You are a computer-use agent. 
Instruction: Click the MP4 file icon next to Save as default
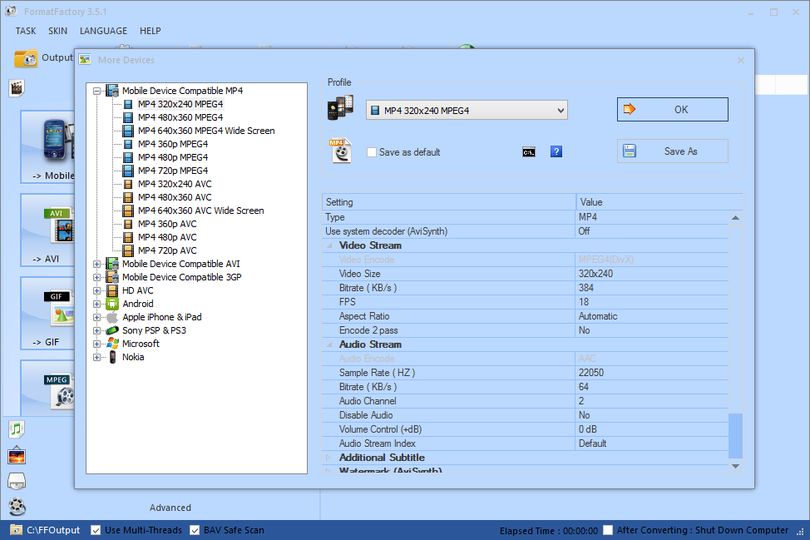[339, 151]
